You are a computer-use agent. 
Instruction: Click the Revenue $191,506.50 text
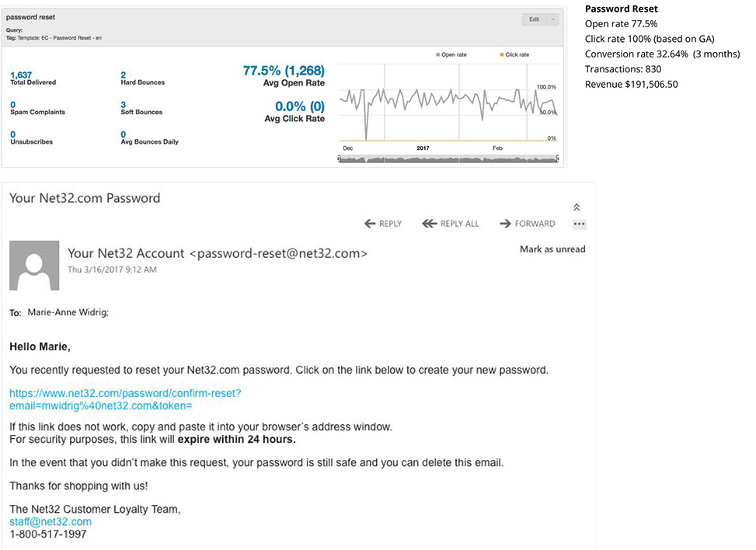(632, 85)
